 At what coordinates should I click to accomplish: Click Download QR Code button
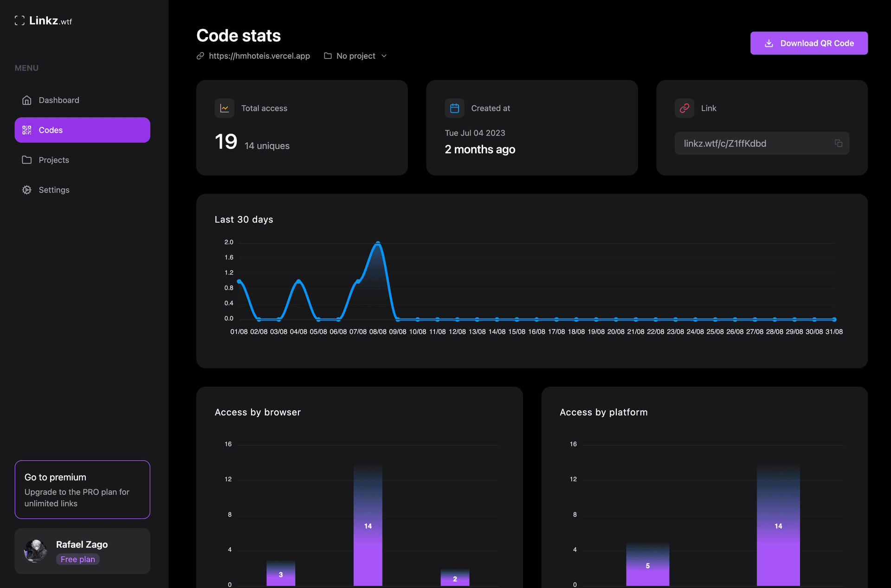808,43
